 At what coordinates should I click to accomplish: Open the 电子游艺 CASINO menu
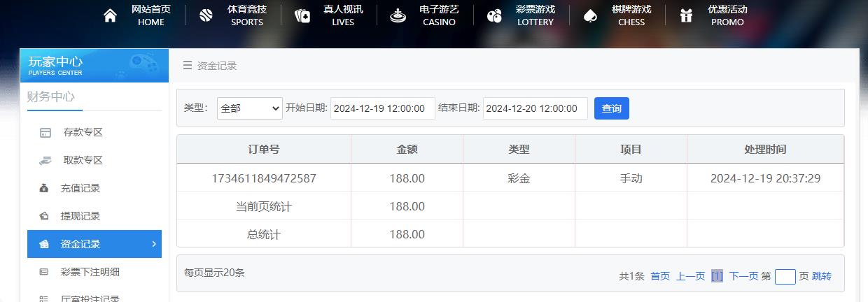click(x=439, y=15)
